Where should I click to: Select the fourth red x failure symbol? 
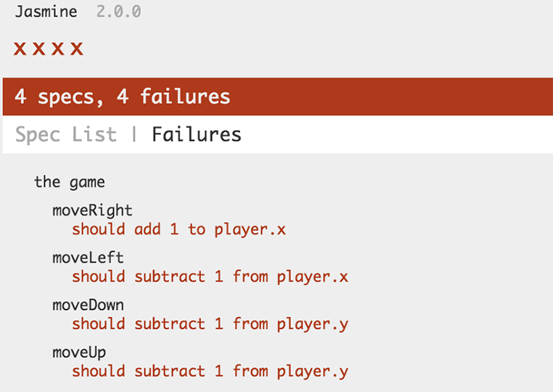coord(76,49)
